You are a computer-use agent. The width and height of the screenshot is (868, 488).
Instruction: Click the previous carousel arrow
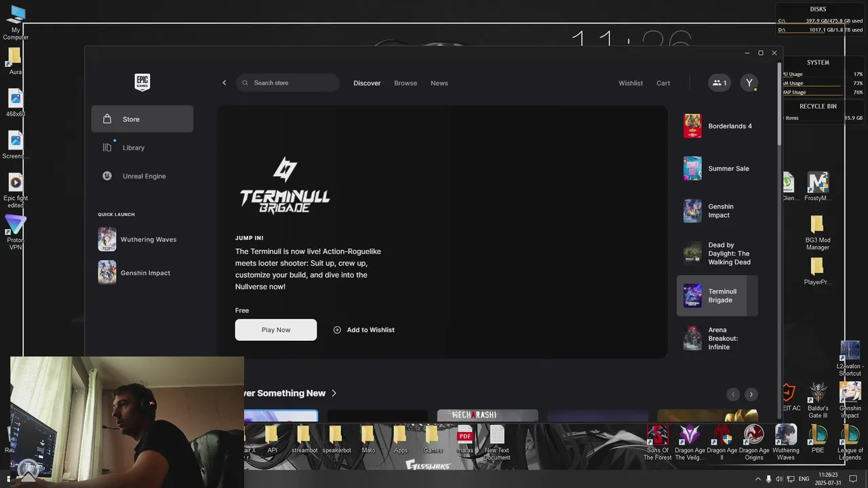point(732,394)
